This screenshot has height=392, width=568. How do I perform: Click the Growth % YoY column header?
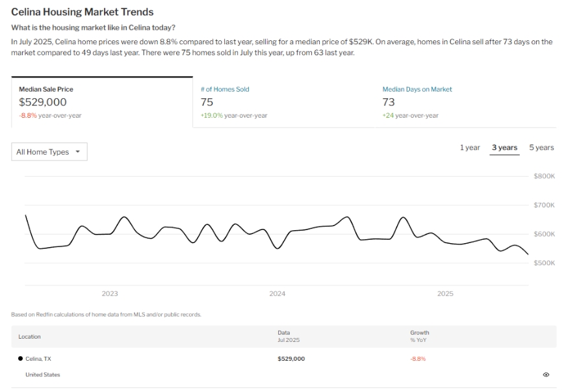pos(419,336)
